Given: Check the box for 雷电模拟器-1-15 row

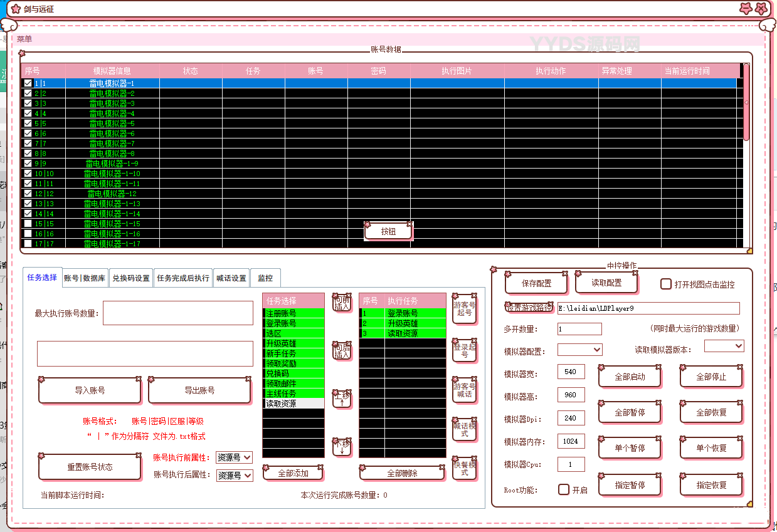Looking at the screenshot, I should pyautogui.click(x=28, y=224).
